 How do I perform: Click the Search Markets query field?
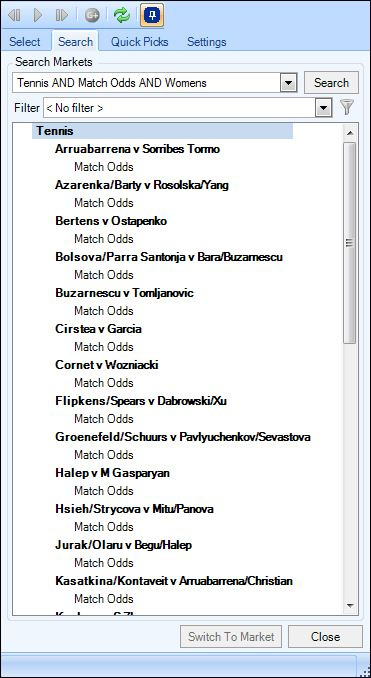pos(146,83)
